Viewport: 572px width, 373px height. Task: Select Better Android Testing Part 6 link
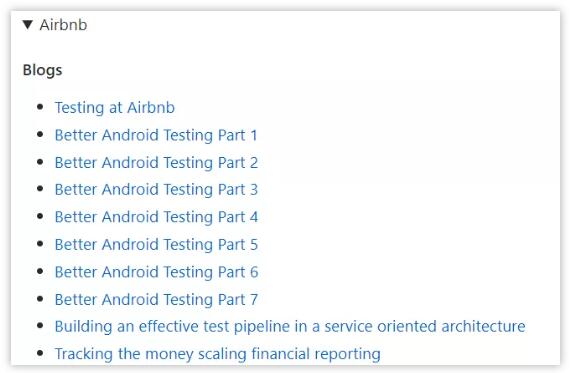point(156,272)
